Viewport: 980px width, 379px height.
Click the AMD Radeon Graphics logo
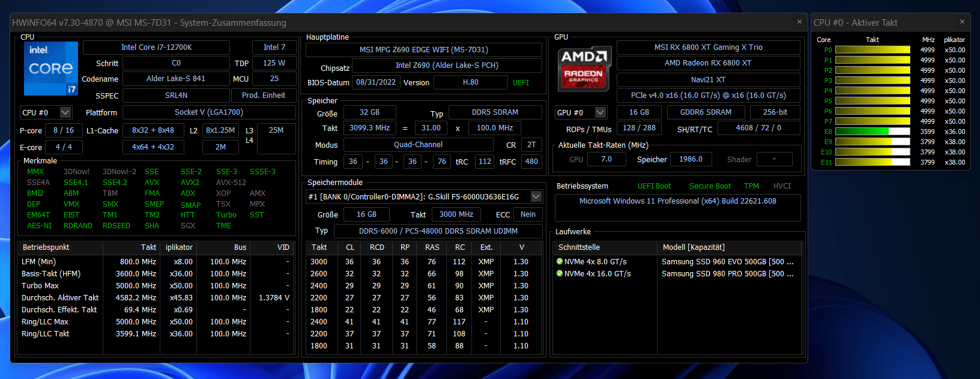(x=584, y=68)
